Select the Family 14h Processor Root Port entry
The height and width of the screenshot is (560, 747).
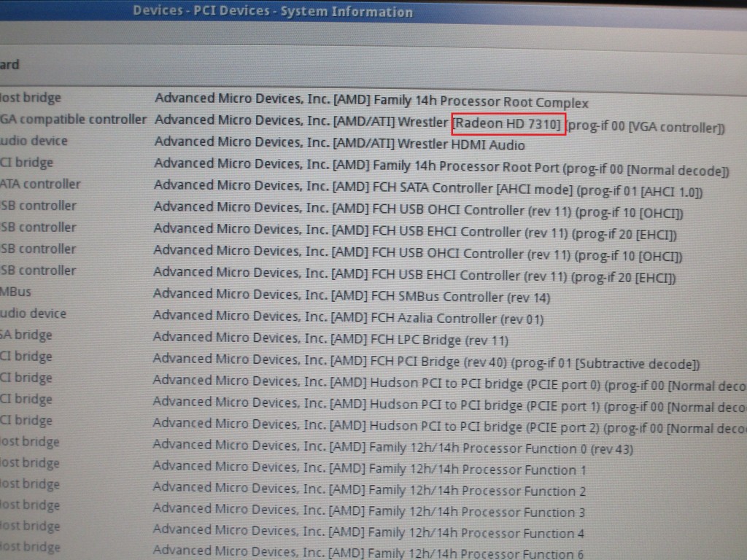[441, 167]
